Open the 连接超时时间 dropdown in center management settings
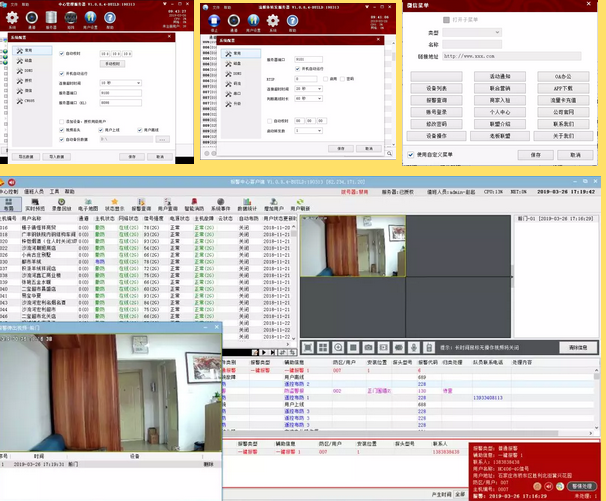Screen dimensions: 606x501 tap(122, 82)
